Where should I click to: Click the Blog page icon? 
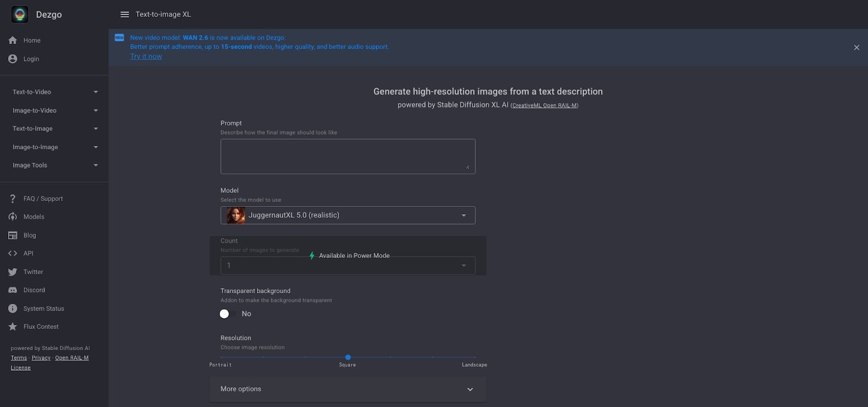12,236
